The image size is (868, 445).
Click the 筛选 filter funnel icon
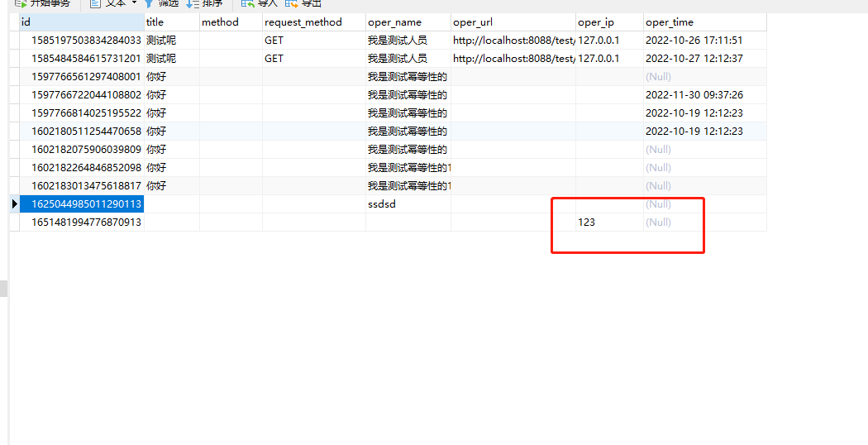148,3
